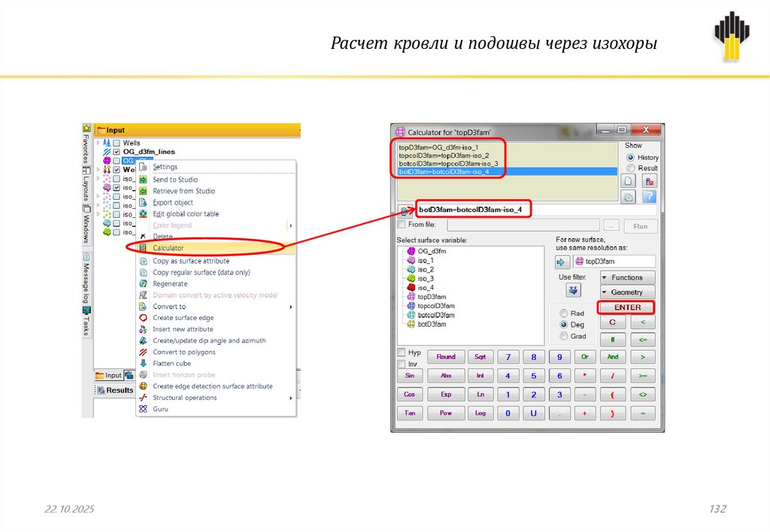Click the digit 7 button

508,357
